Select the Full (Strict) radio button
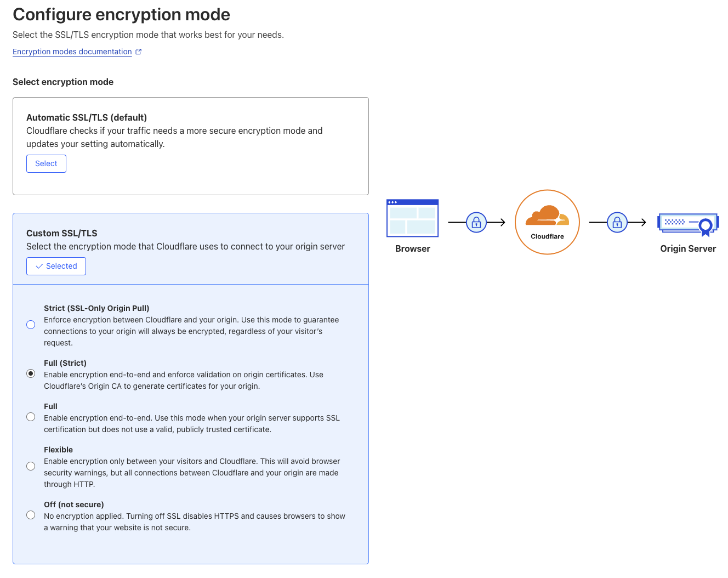This screenshot has width=728, height=578. 31,373
